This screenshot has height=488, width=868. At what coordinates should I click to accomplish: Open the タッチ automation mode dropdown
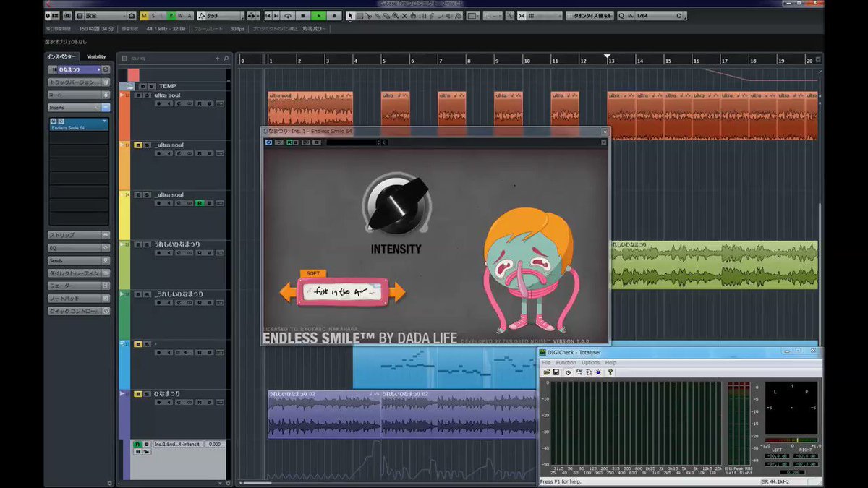[x=221, y=15]
